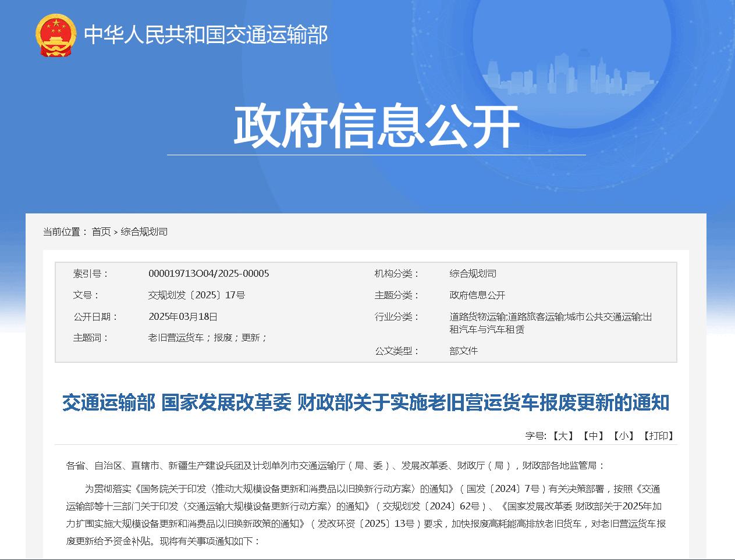Click the 行业分类 value starting 道路货物运输

550,323
